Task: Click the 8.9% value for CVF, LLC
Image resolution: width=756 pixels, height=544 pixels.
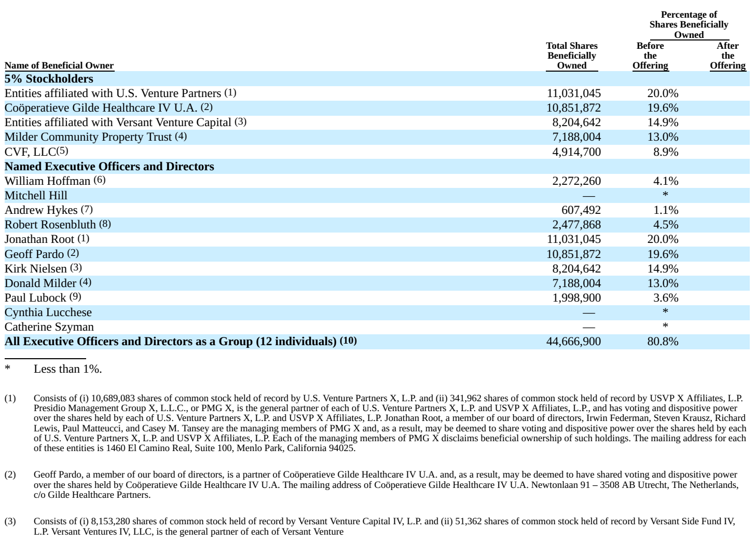Action: click(666, 152)
